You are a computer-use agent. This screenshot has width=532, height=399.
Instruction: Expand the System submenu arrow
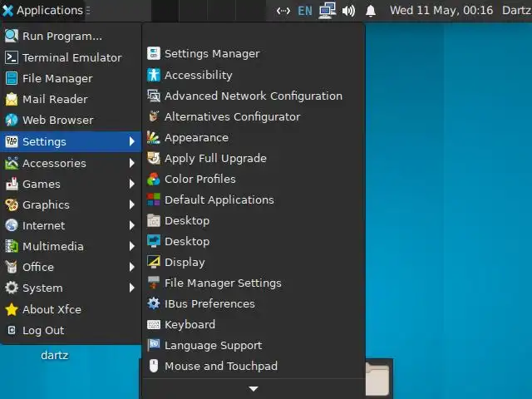(132, 288)
